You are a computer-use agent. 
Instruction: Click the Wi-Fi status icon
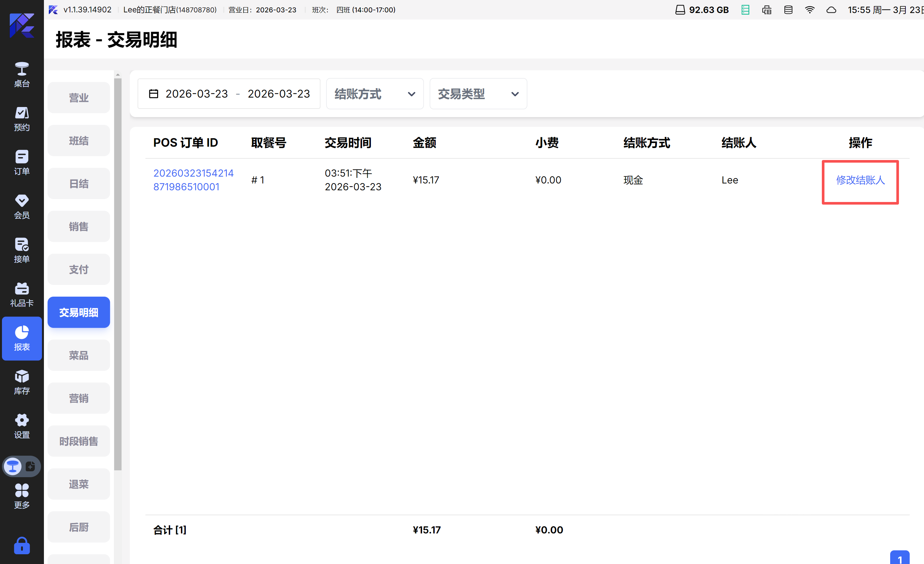(809, 10)
